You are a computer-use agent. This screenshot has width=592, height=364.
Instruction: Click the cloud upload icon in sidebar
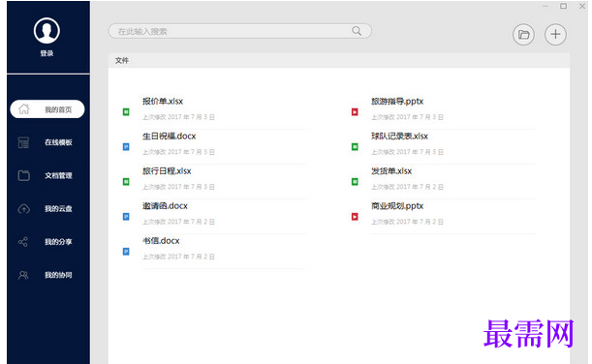tap(24, 208)
